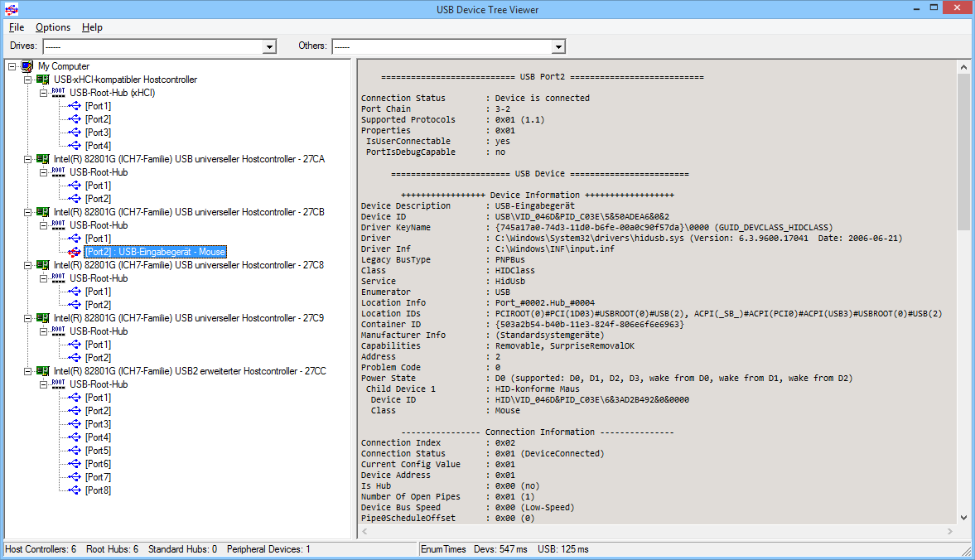
Task: Open the Options menu
Action: 53,27
